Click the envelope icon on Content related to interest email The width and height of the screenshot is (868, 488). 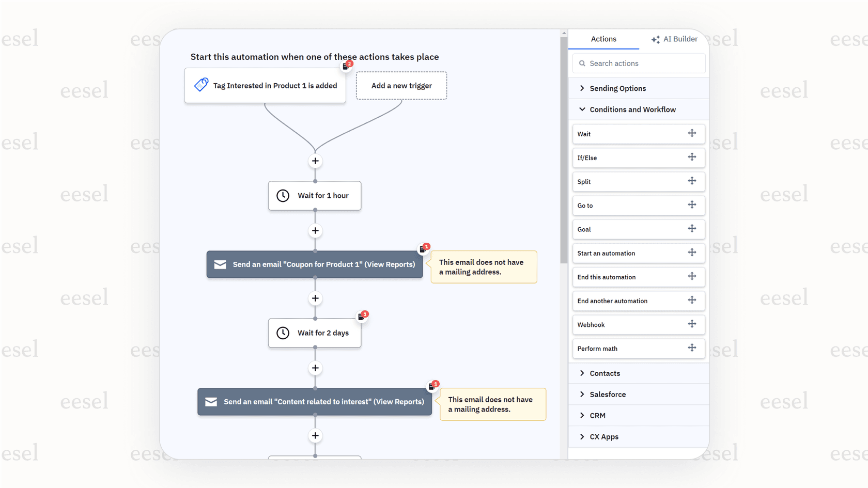tap(211, 401)
